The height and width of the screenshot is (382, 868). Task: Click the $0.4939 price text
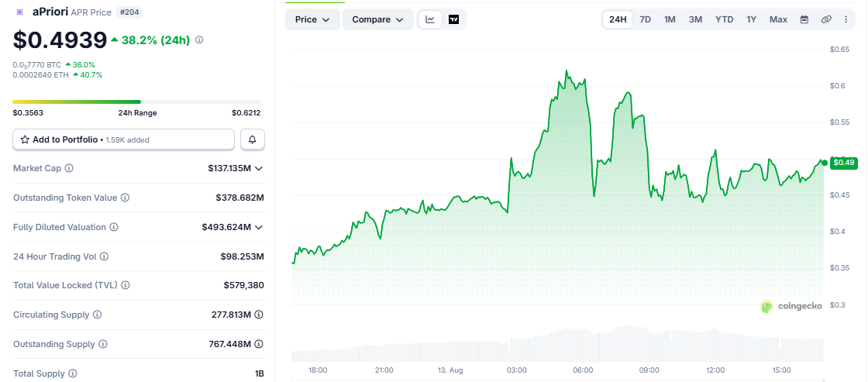[x=60, y=40]
